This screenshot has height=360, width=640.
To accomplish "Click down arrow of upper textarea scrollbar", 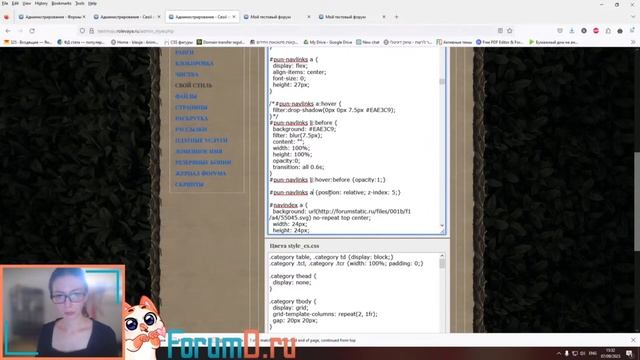I will (x=442, y=226).
